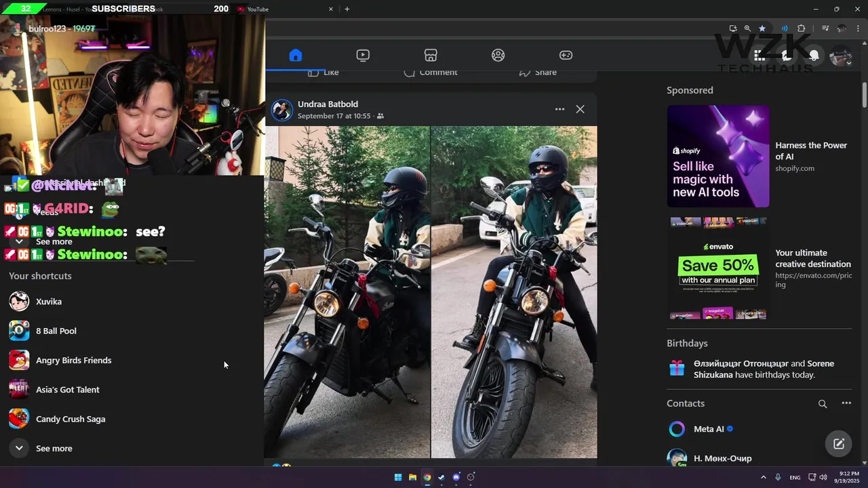Screen dimensions: 868x488
Task: Open the Facebook Marketplace tab
Action: (x=431, y=56)
